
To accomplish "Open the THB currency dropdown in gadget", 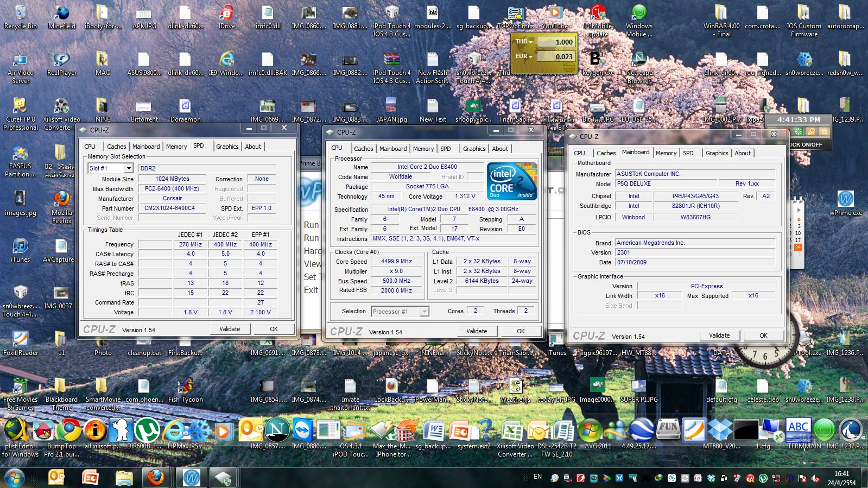I will pos(524,42).
